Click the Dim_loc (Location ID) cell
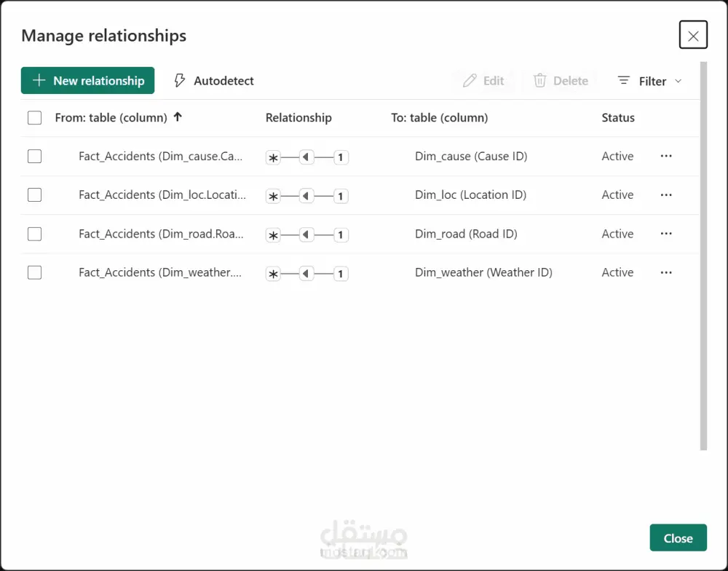The height and width of the screenshot is (571, 728). (470, 194)
